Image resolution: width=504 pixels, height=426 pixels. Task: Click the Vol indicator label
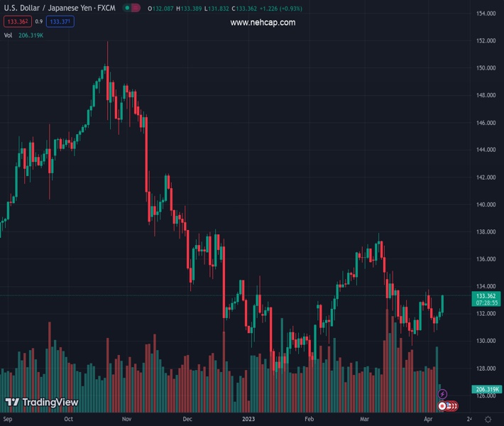(8, 35)
